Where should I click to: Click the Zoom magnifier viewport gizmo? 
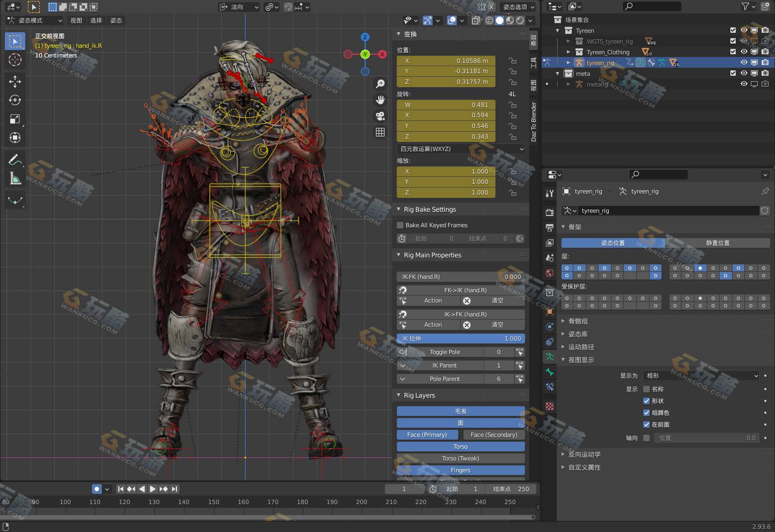[x=380, y=84]
